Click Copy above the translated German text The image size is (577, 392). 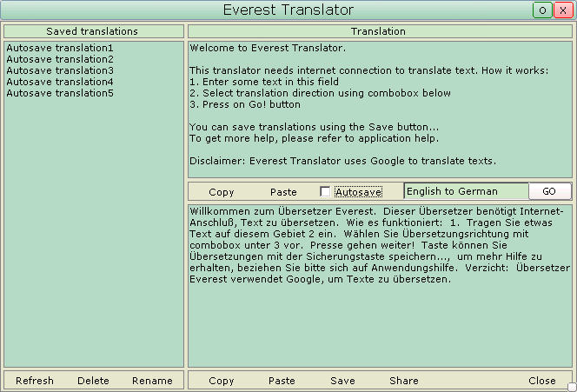[222, 192]
